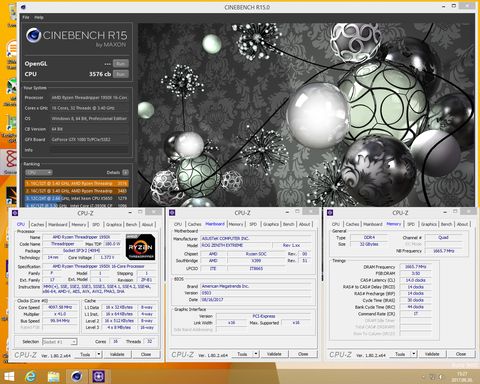Click Close button in CPU-tab CPU-Z window
480x384 pixels.
point(146,354)
